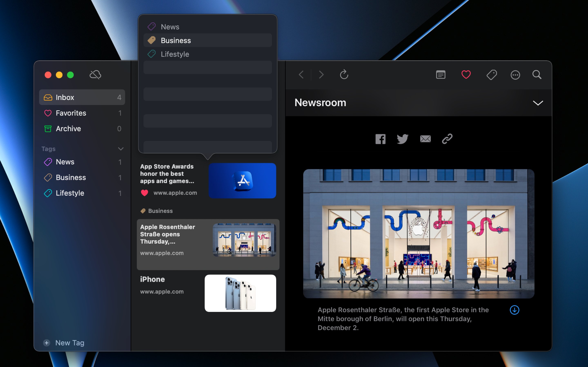Open App Store Awards article thumbnail
Image resolution: width=588 pixels, height=367 pixels.
(x=242, y=181)
